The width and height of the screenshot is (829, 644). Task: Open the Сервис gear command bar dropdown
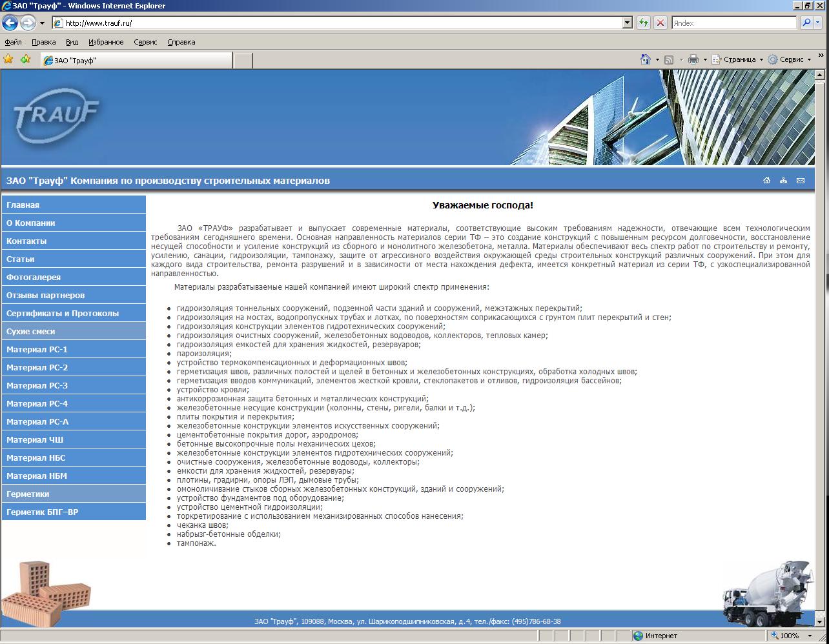(x=790, y=59)
